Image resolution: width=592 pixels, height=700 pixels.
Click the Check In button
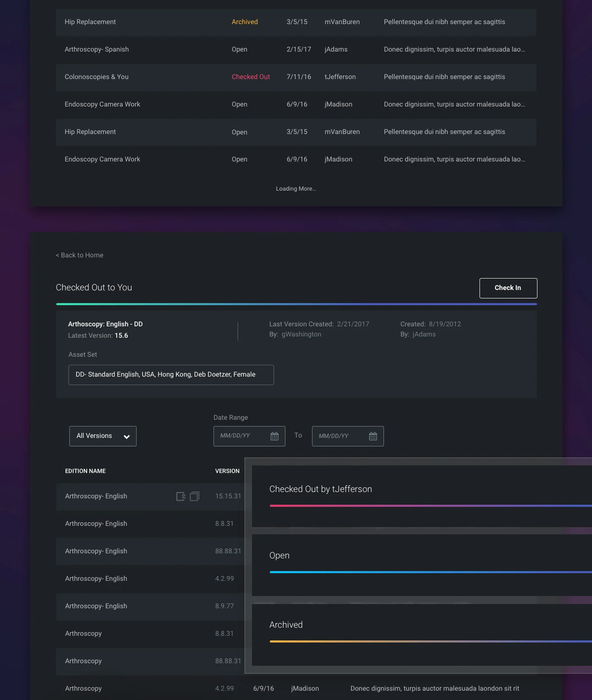(x=508, y=288)
